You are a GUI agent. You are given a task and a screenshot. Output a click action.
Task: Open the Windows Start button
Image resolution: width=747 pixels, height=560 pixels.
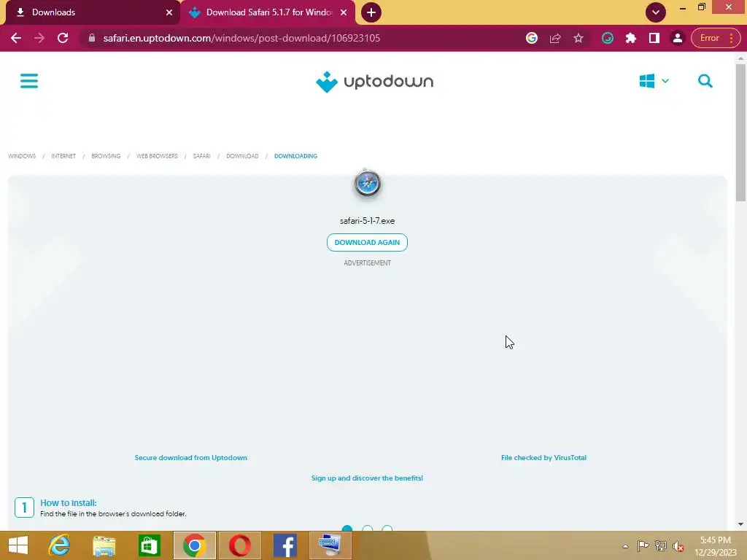click(x=18, y=545)
